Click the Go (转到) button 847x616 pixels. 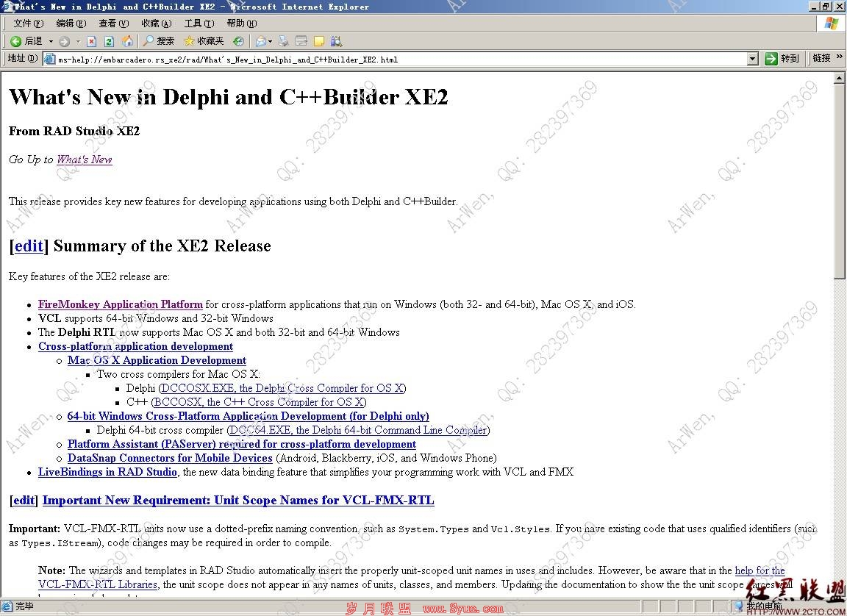click(782, 58)
